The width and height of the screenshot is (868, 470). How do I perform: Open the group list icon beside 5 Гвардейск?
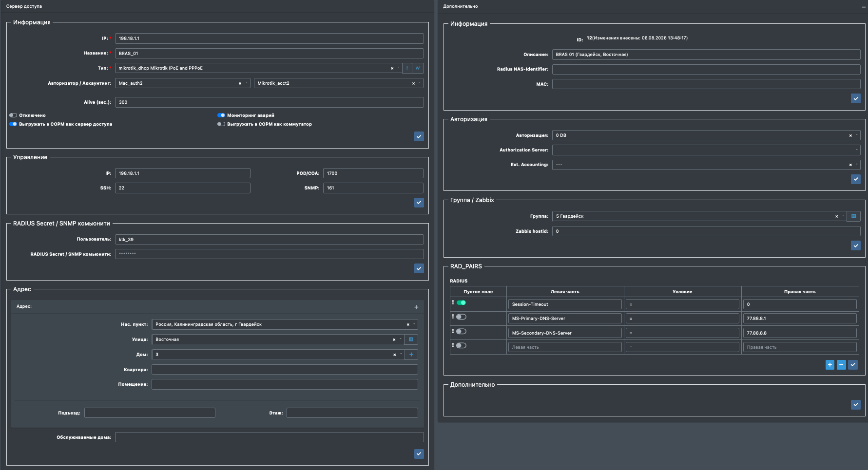pos(854,216)
